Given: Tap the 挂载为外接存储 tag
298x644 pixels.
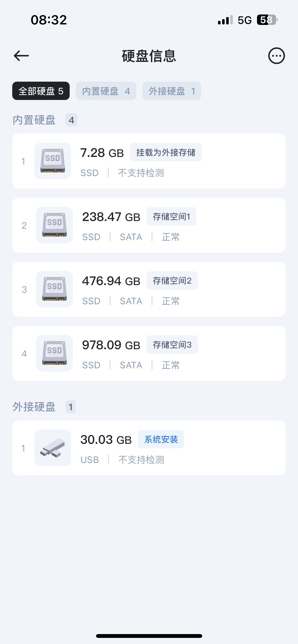Looking at the screenshot, I should (x=166, y=152).
